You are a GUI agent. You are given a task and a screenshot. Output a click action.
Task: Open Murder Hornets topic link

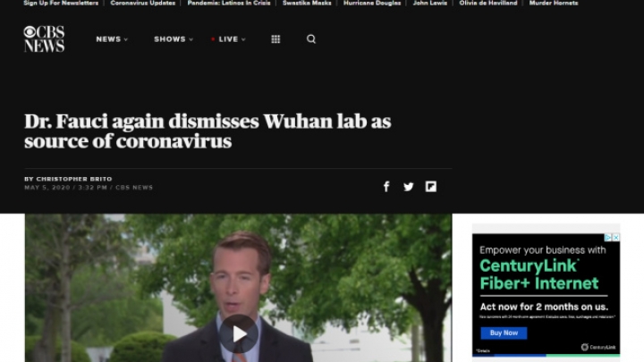click(554, 3)
